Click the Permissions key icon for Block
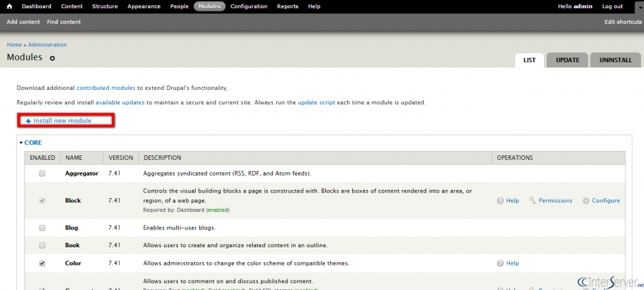 (x=533, y=201)
